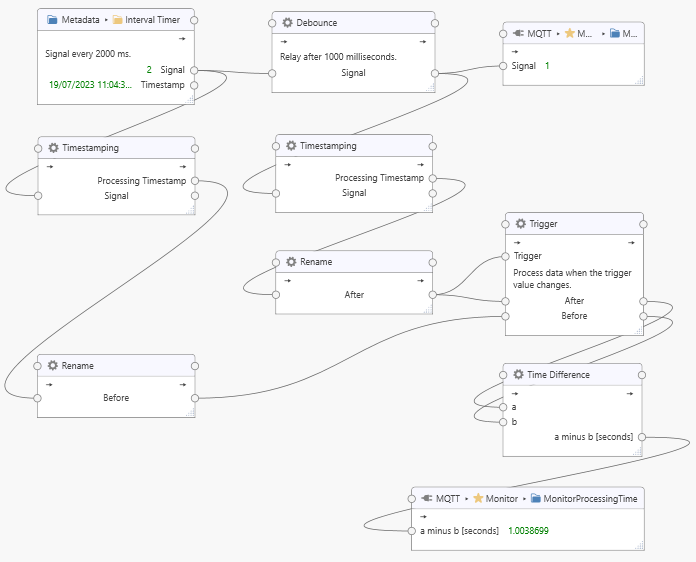Open the Metadata breadcrumb label
Screen dimensions: 696x562
point(82,19)
